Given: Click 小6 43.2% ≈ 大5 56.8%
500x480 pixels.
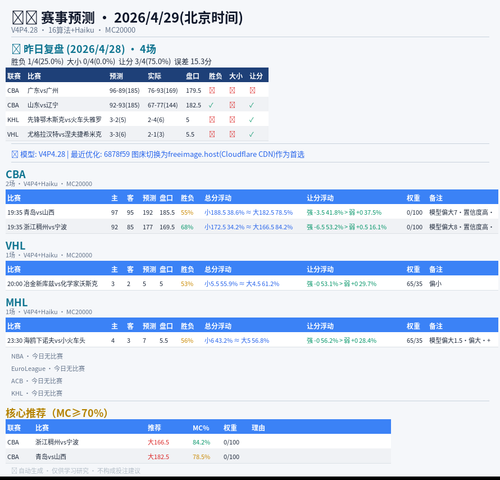Looking at the screenshot, I should coord(237,340).
